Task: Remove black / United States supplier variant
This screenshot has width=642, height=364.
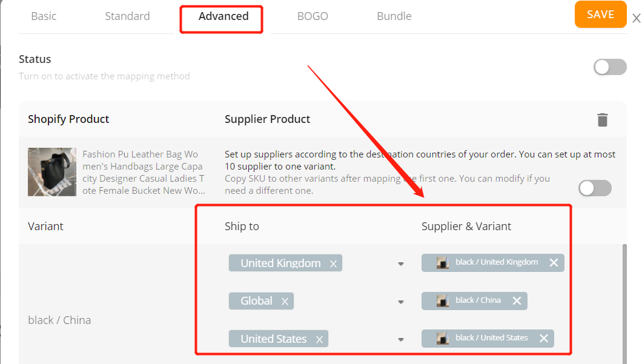Action: [544, 338]
